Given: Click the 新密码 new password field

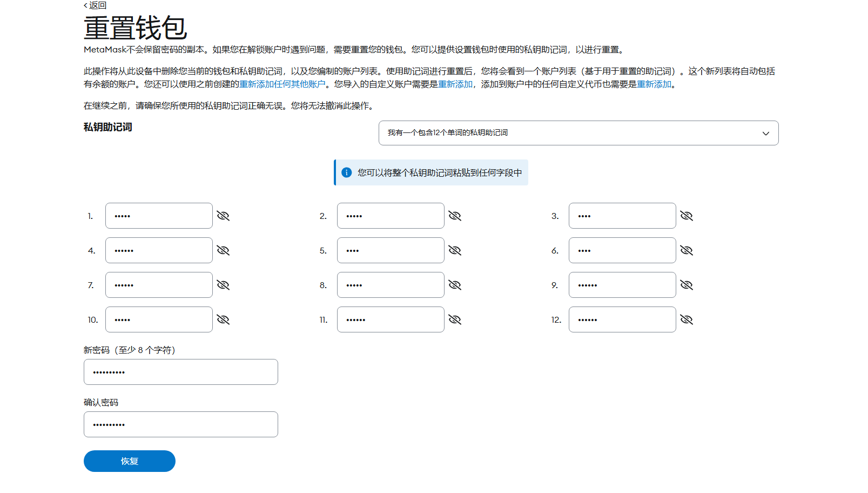Looking at the screenshot, I should click(181, 372).
